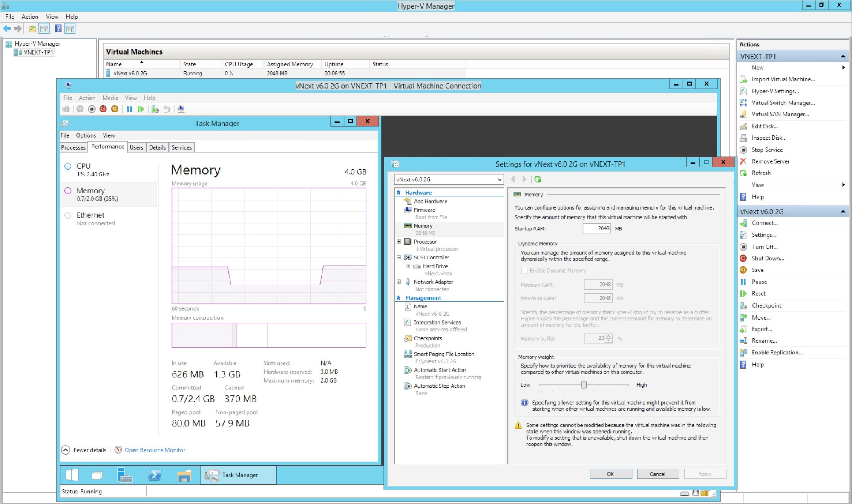The height and width of the screenshot is (504, 852).
Task: Expand the Network Adapter node
Action: 399,282
